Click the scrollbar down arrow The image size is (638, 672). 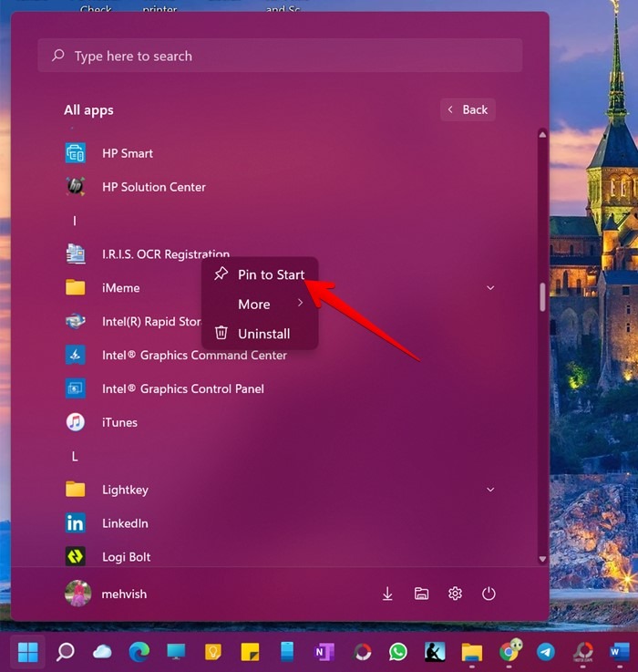(x=542, y=559)
